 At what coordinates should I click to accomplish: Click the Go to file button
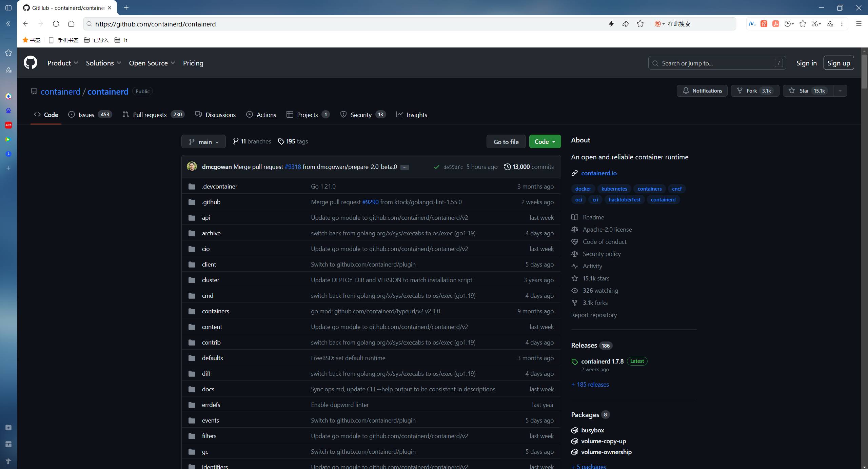tap(506, 141)
